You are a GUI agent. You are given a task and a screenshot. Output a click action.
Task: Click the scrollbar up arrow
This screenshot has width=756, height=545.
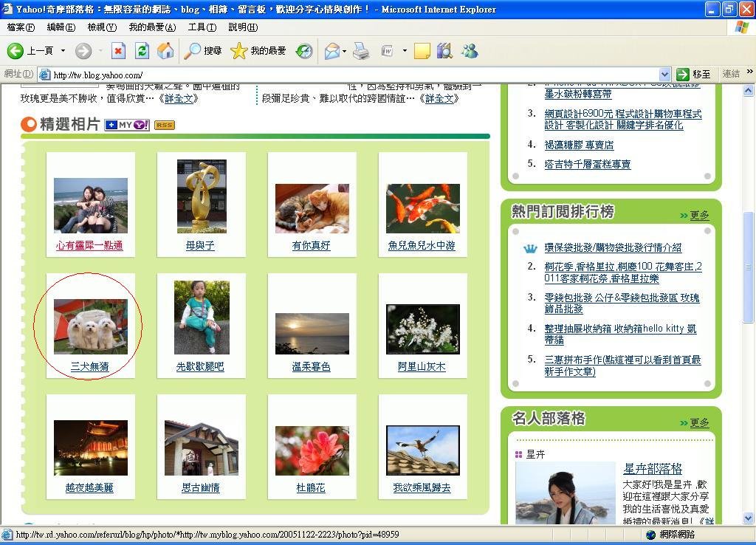pos(749,90)
